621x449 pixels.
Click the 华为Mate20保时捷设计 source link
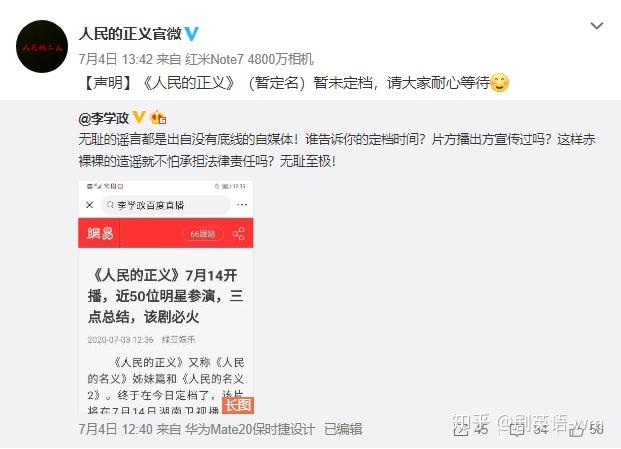point(250,429)
